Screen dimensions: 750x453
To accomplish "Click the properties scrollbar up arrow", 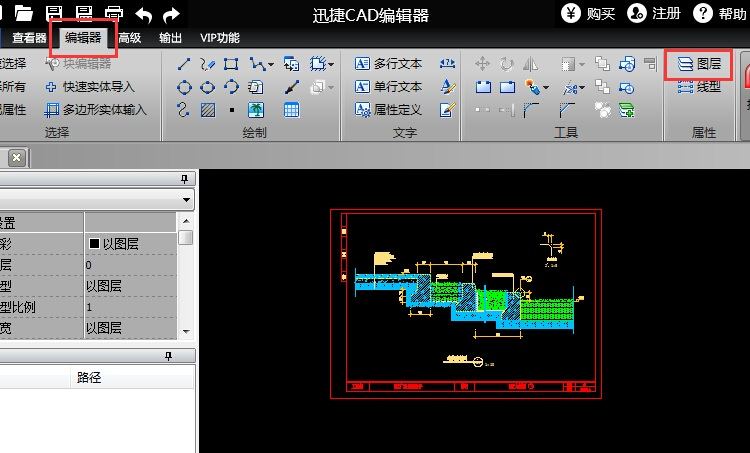I will click(x=187, y=221).
